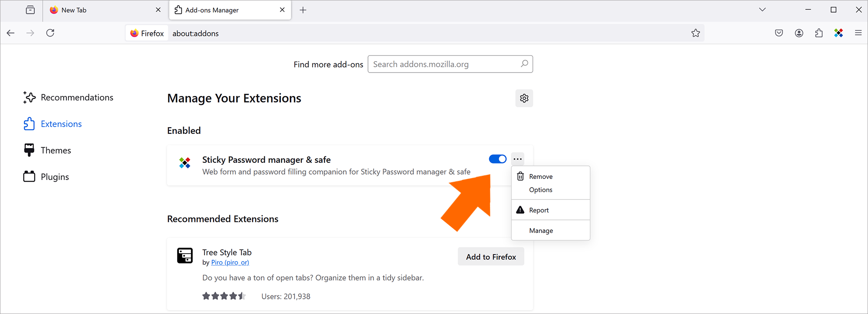Open a new tab with plus button

[303, 10]
